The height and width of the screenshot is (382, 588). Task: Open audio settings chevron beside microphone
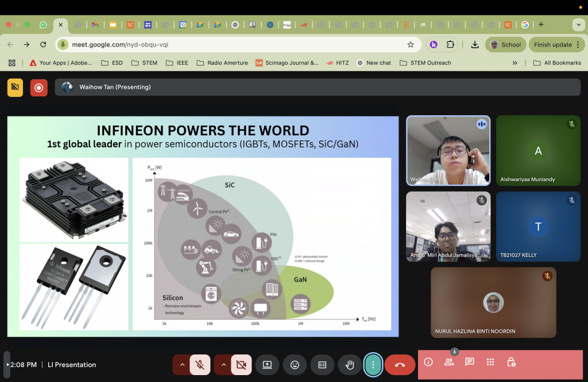click(x=182, y=364)
